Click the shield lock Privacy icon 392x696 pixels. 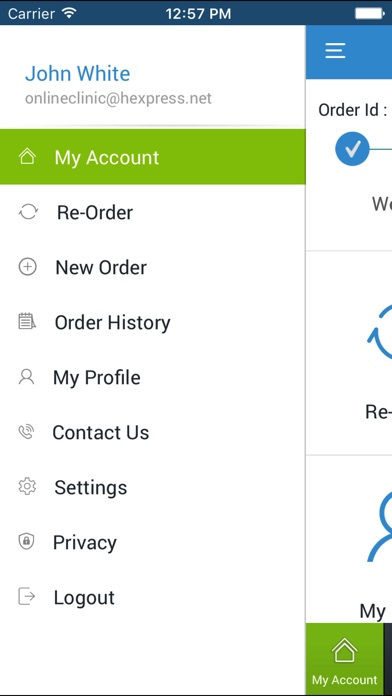point(26,542)
